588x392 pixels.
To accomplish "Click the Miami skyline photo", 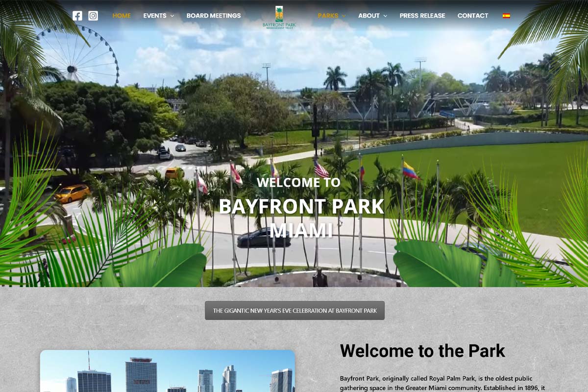I will point(167,372).
